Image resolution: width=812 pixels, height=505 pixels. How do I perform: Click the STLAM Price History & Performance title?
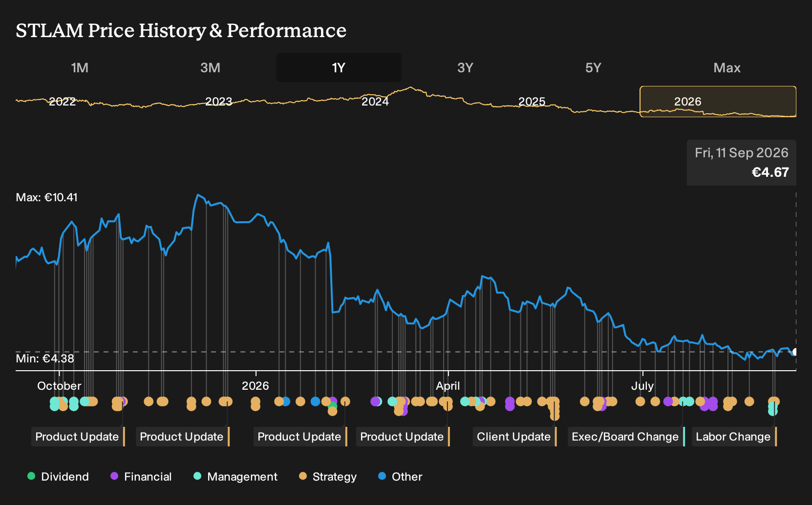[181, 30]
